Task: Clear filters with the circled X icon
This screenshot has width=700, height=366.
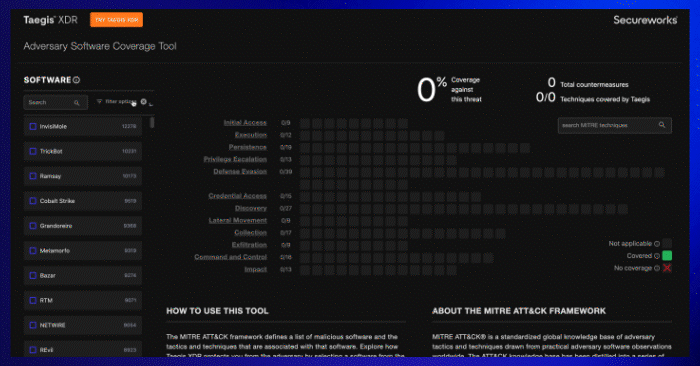Action: (x=143, y=102)
